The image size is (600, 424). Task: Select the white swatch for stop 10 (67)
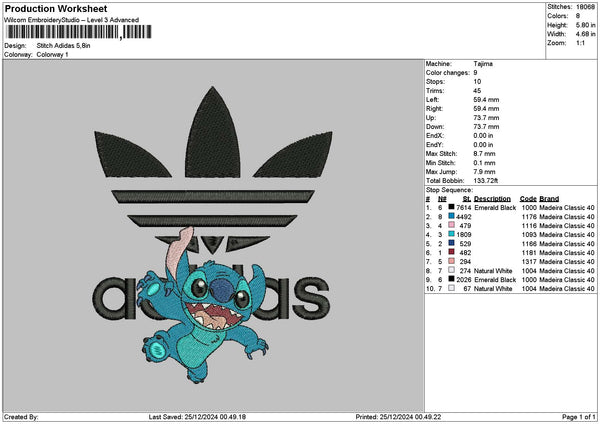click(x=452, y=288)
